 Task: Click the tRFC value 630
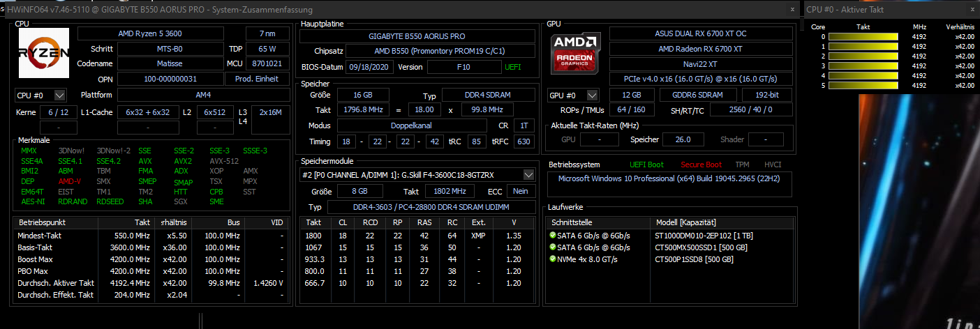[523, 141]
